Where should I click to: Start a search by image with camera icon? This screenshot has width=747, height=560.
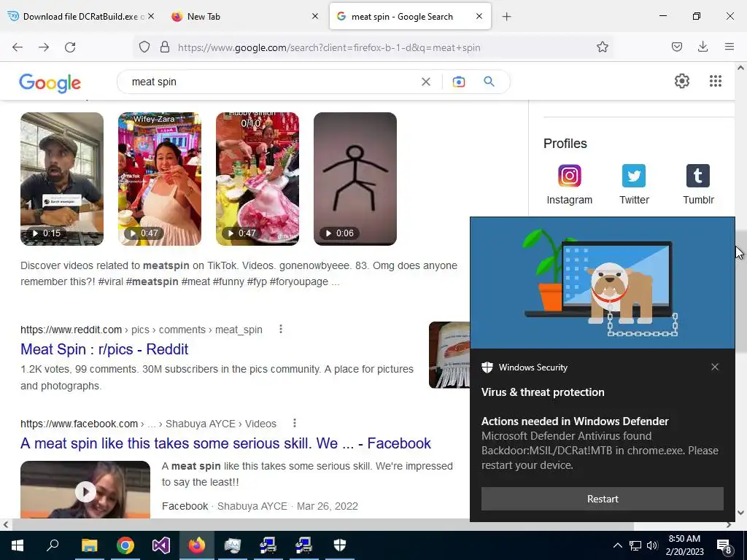tap(458, 82)
